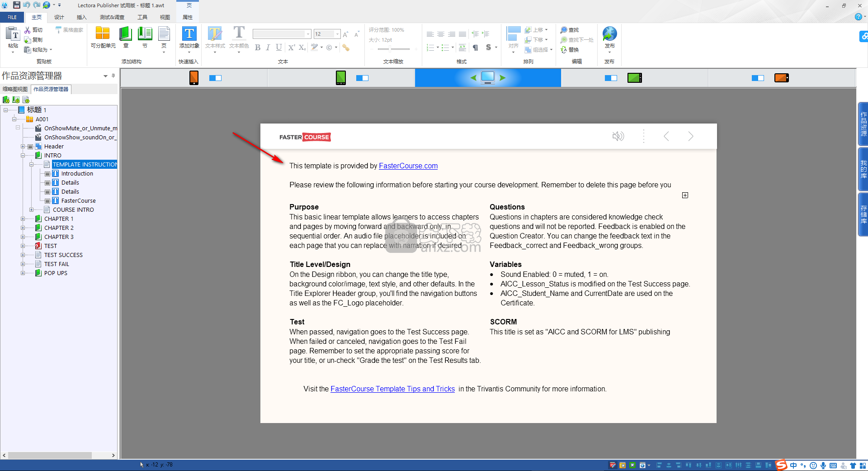Toggle visibility box for FasterCourse item

pyautogui.click(x=47, y=201)
